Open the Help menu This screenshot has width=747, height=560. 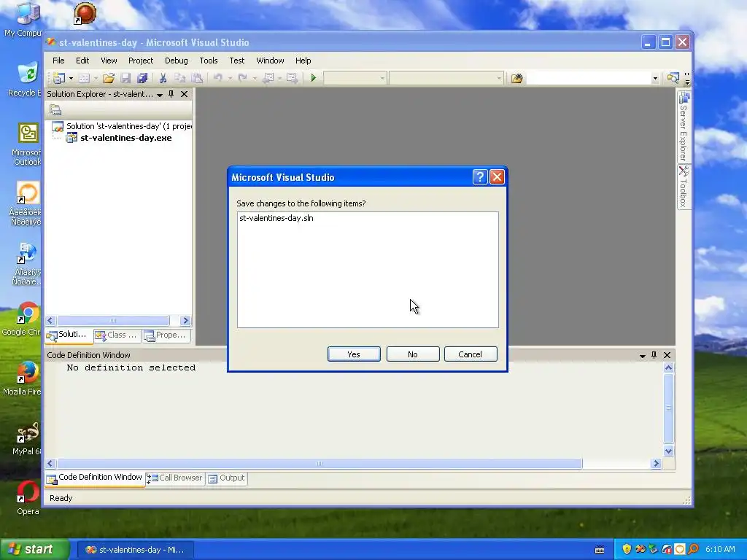coord(303,61)
